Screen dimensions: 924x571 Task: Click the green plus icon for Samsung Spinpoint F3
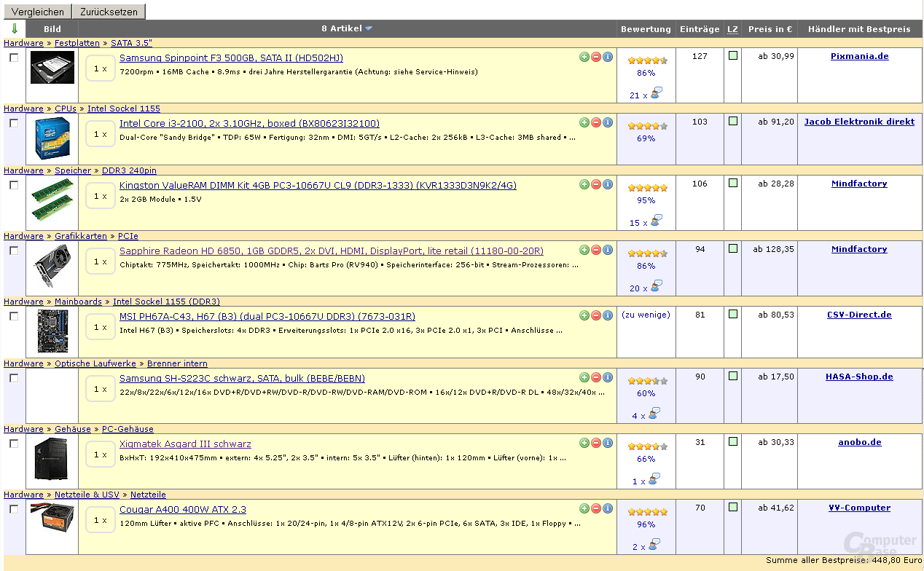(x=584, y=57)
